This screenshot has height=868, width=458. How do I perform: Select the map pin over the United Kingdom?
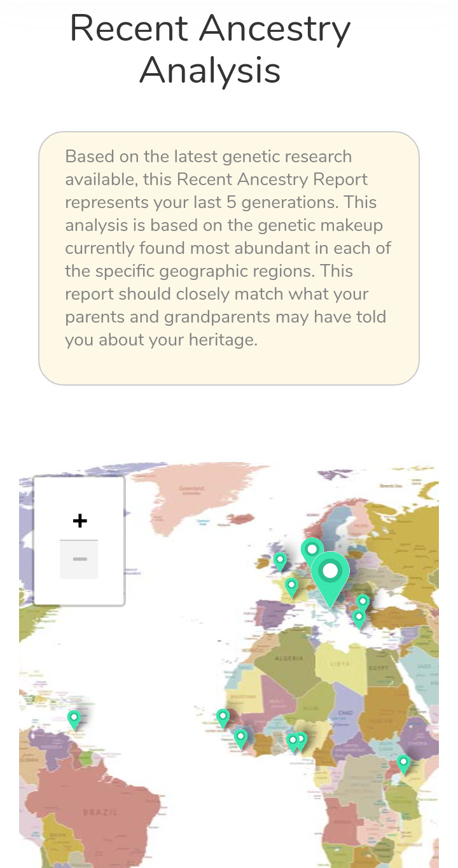pos(280,561)
